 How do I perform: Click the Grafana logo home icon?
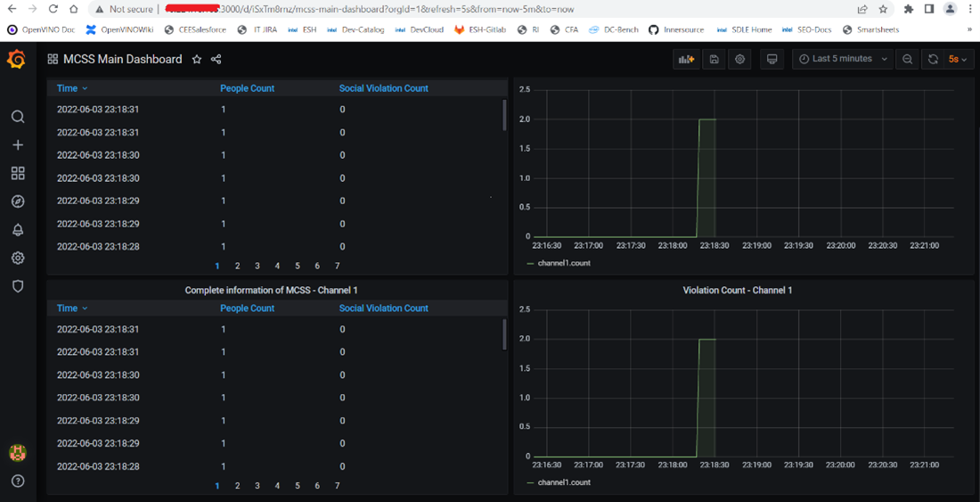[17, 60]
